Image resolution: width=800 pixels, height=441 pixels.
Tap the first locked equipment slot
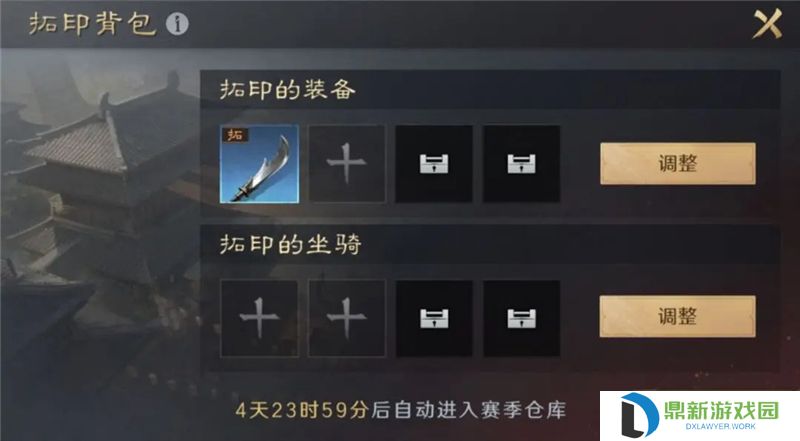[x=434, y=164]
